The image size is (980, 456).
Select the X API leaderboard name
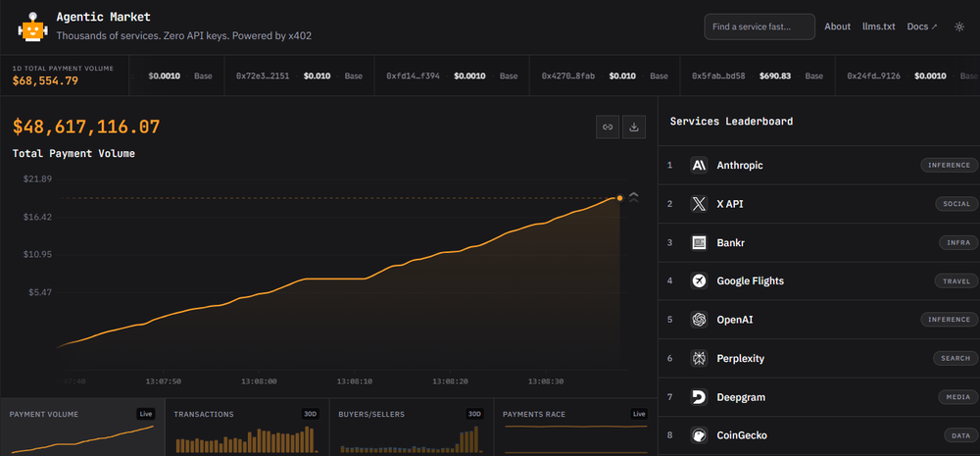pos(730,204)
